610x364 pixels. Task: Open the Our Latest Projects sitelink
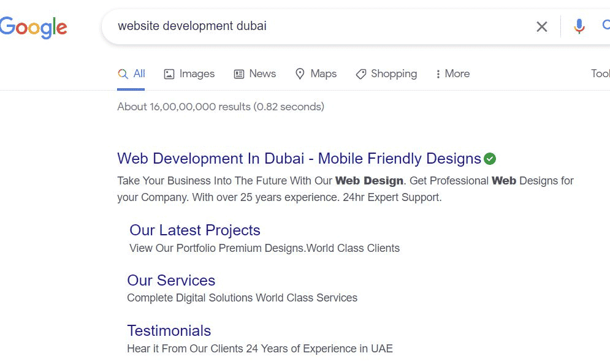coord(195,230)
